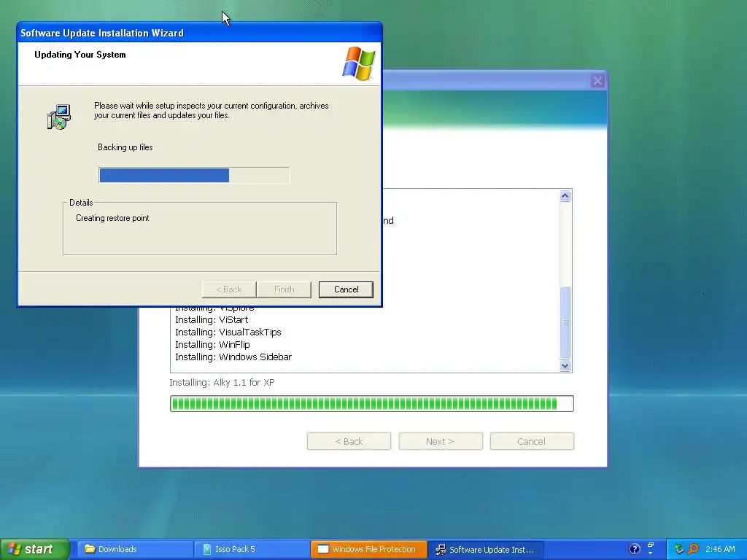Click the setup computer-with-disc icon

click(59, 117)
